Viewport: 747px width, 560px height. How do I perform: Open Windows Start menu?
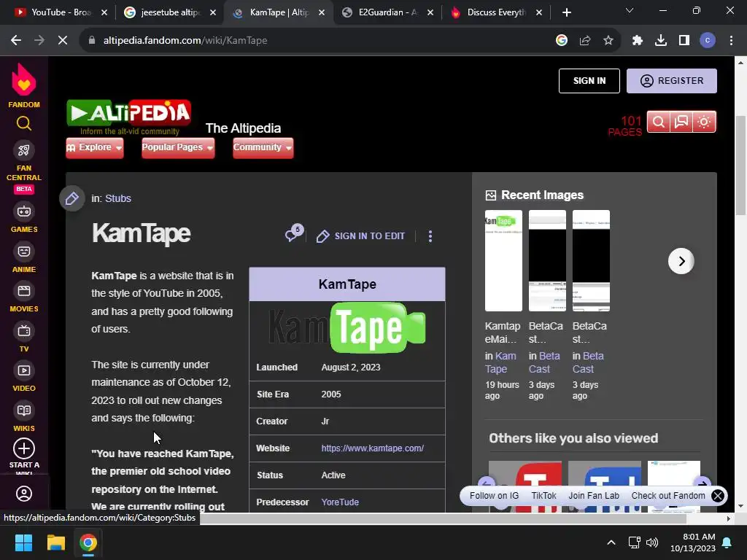point(23,542)
